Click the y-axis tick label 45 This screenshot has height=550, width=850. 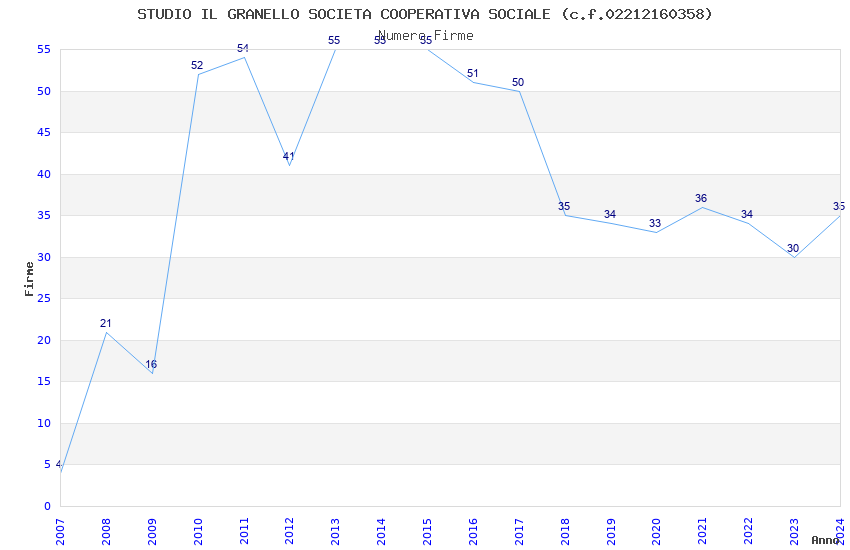44,133
